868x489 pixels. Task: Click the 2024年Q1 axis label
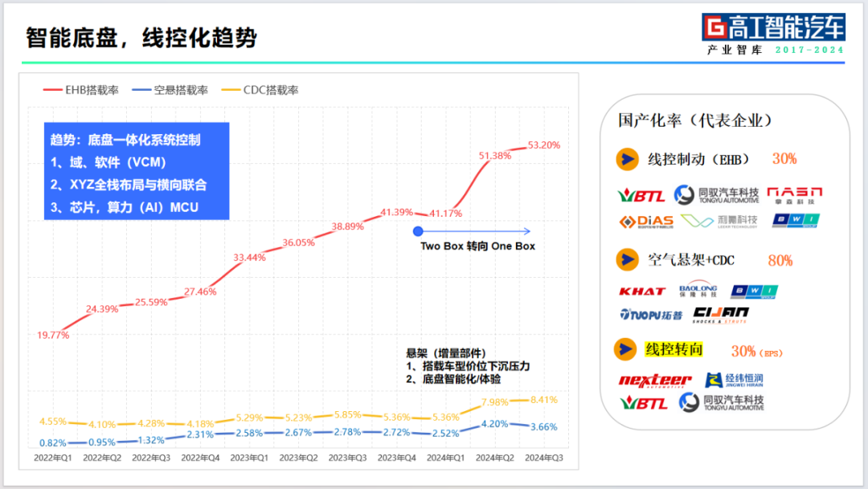pyautogui.click(x=445, y=458)
